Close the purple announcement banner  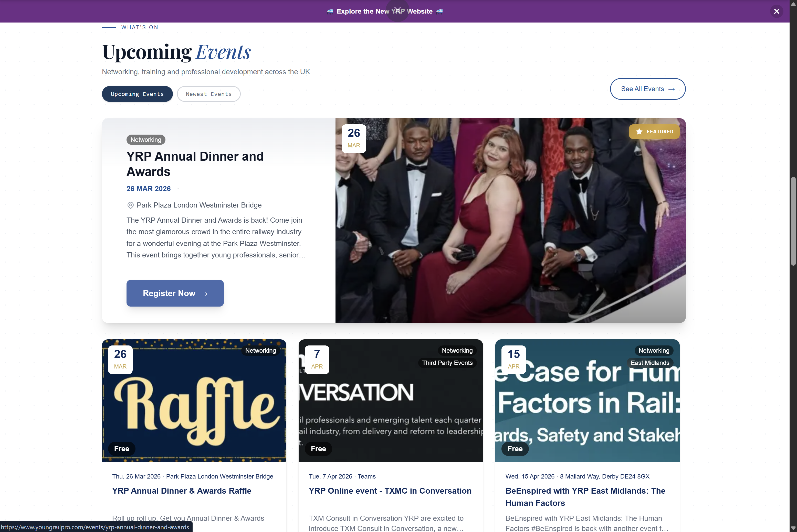point(776,11)
